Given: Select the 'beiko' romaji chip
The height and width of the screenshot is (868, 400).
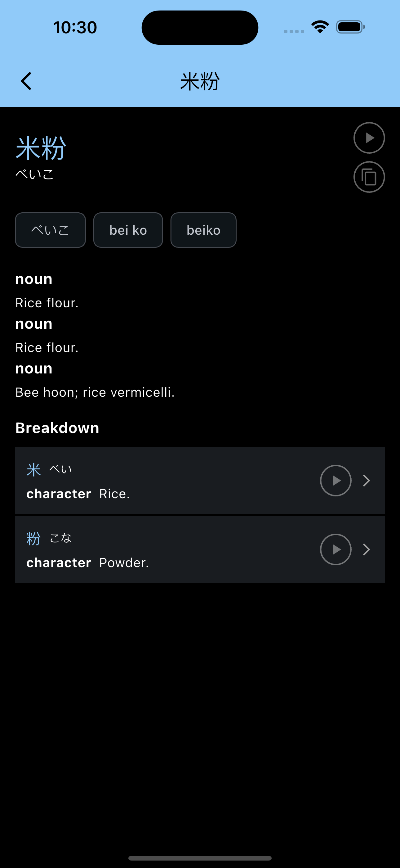Looking at the screenshot, I should 203,230.
